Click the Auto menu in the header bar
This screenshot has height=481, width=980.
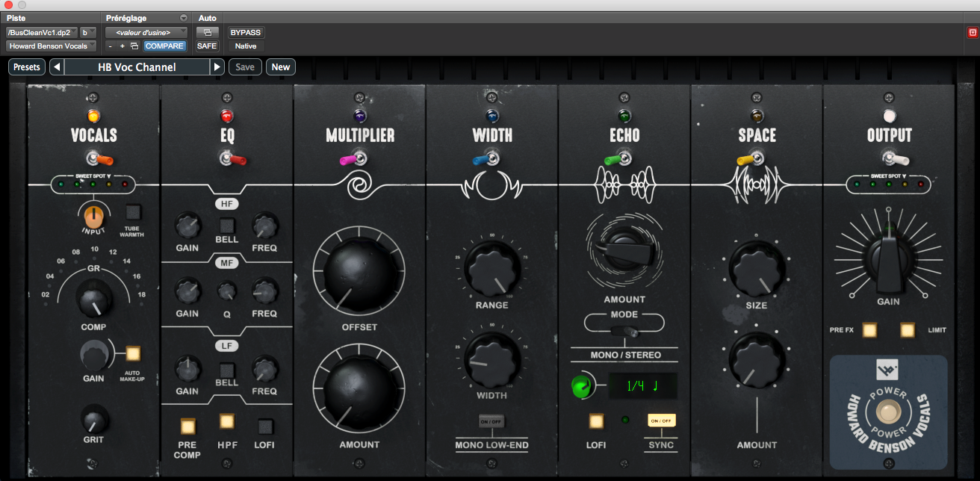pos(207,18)
